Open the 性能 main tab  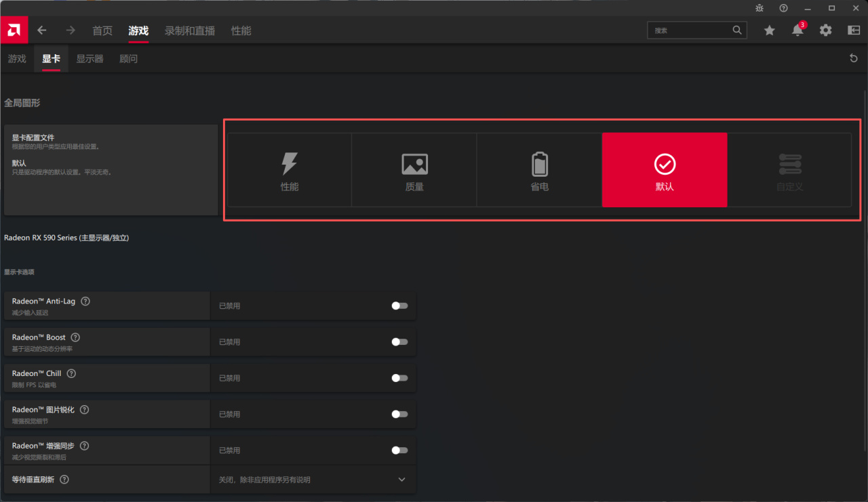point(241,30)
